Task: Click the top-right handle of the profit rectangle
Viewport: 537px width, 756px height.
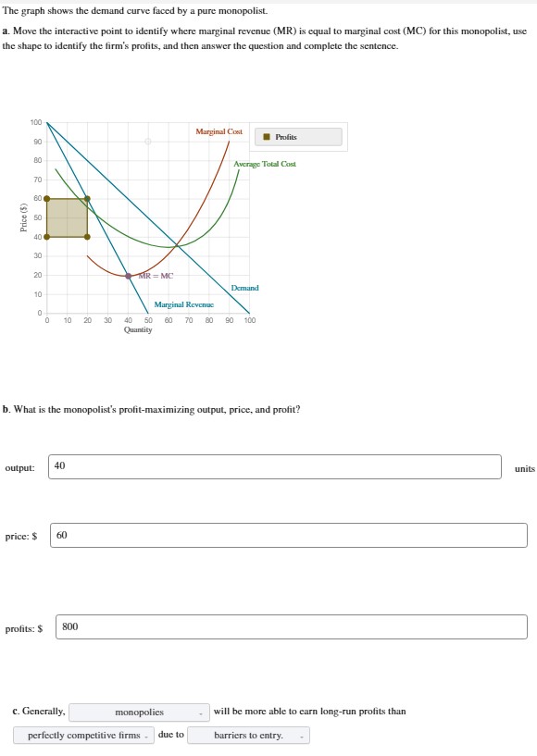Action: (x=86, y=199)
